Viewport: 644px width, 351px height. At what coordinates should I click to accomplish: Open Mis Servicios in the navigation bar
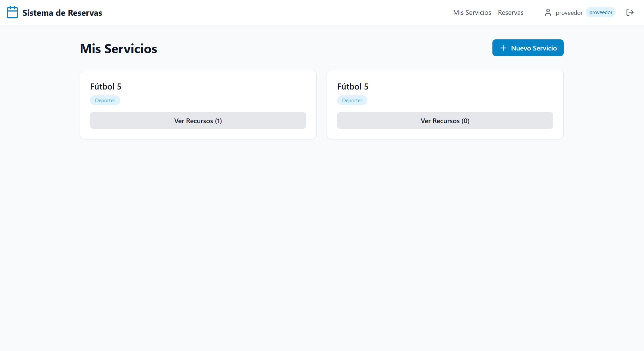pyautogui.click(x=472, y=12)
